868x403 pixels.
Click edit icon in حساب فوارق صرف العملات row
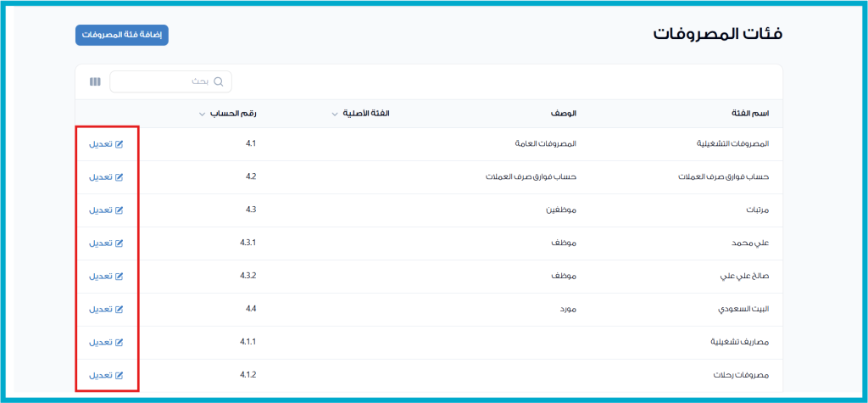[x=119, y=177]
